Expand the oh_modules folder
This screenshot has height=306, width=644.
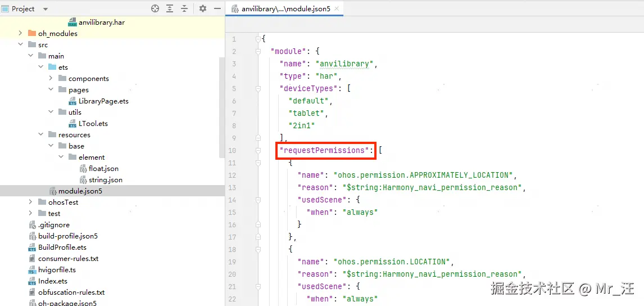tap(20, 33)
